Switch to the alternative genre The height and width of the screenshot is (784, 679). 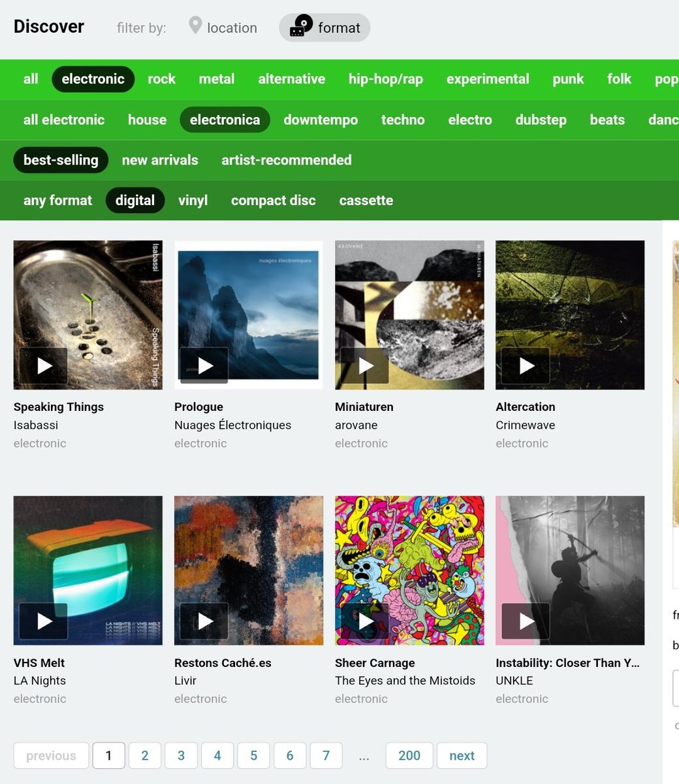pos(291,79)
